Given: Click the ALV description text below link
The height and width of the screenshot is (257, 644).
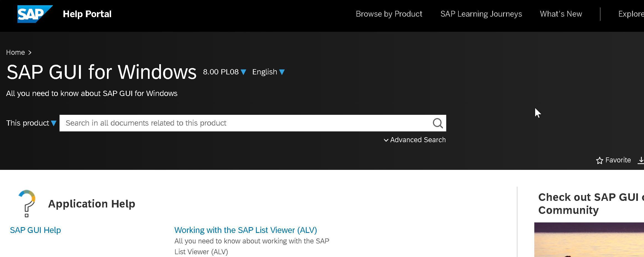Looking at the screenshot, I should click(x=252, y=246).
